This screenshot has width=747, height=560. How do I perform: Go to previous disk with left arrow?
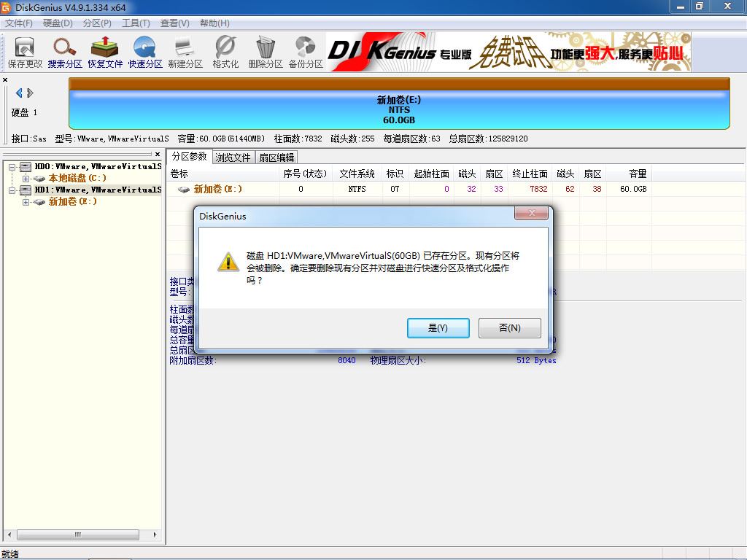[x=19, y=93]
